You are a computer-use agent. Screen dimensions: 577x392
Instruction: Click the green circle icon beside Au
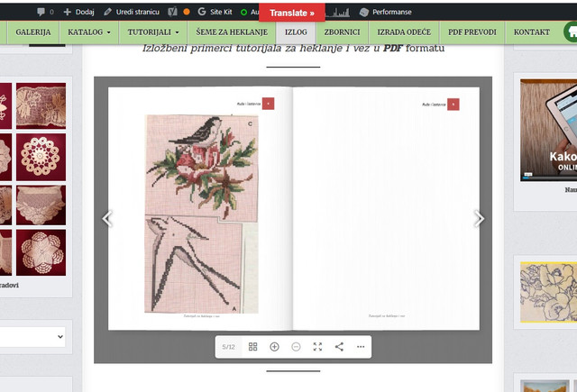coord(243,12)
